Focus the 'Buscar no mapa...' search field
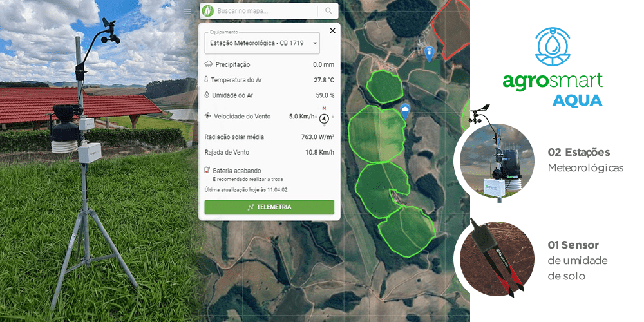644x322 pixels. tap(267, 11)
